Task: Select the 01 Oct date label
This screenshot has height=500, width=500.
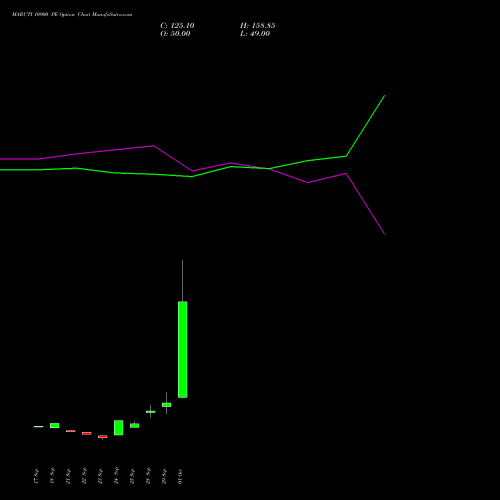Action: [x=180, y=476]
